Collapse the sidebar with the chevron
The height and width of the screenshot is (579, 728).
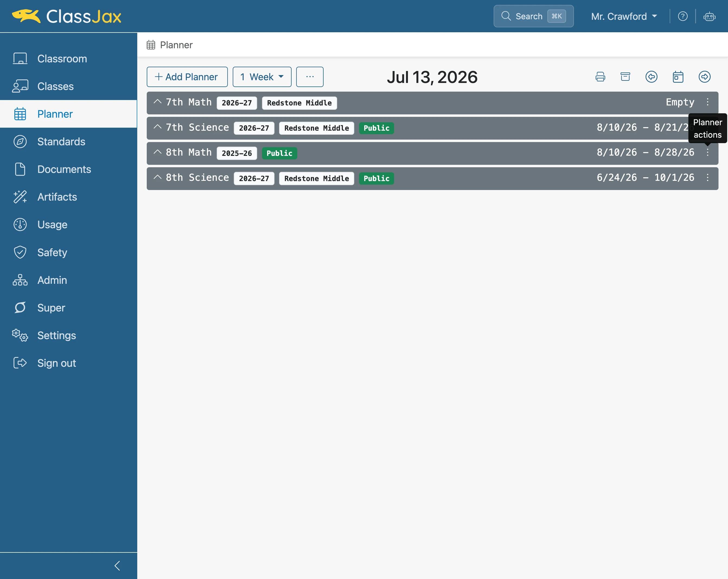(117, 565)
